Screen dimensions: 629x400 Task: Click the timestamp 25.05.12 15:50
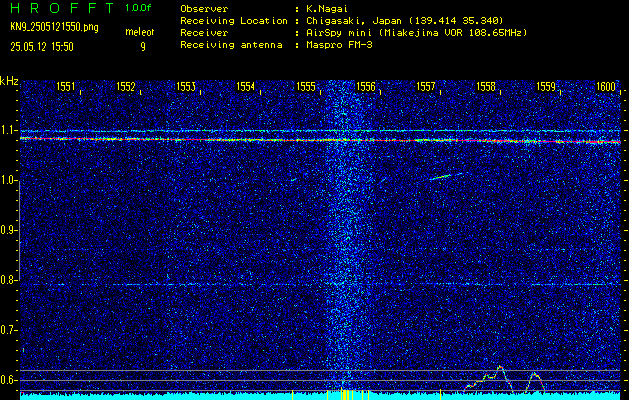42,47
